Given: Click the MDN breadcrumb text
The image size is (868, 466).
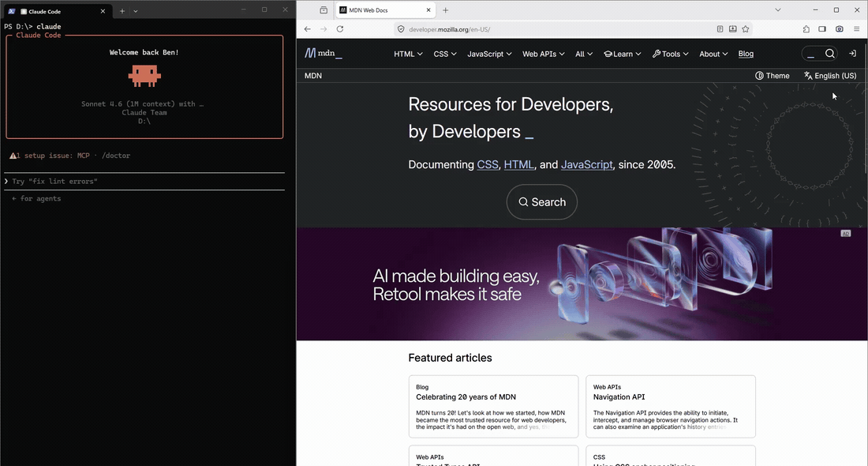Looking at the screenshot, I should click(x=312, y=75).
